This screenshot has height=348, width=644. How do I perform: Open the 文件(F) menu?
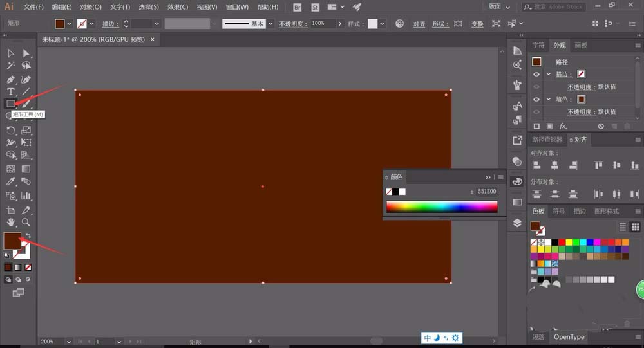[x=33, y=7]
